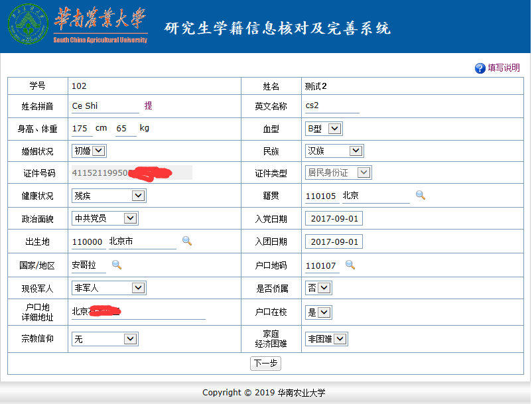Click the blue question mark help icon
This screenshot has height=404, width=532.
pyautogui.click(x=480, y=68)
